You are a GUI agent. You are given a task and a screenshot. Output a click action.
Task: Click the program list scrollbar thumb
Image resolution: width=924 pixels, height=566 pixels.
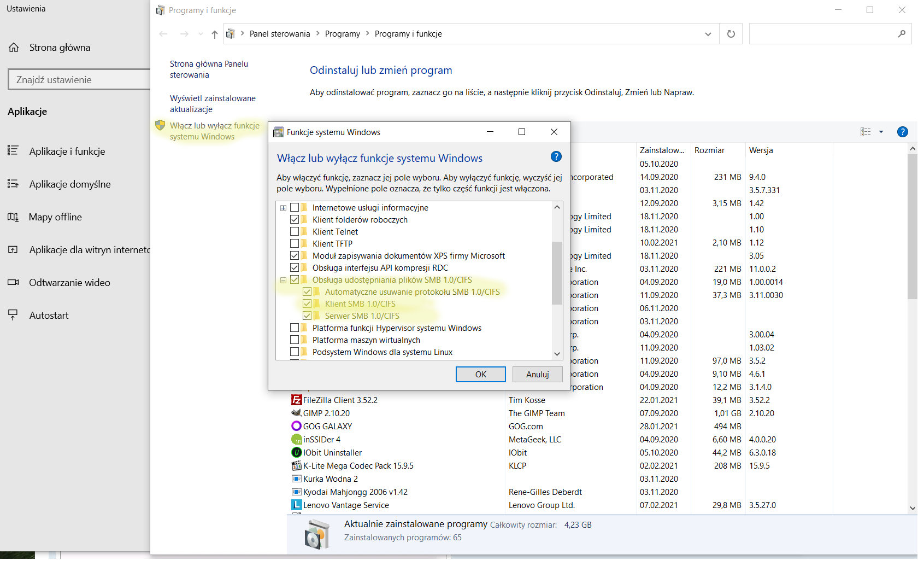[913, 226]
